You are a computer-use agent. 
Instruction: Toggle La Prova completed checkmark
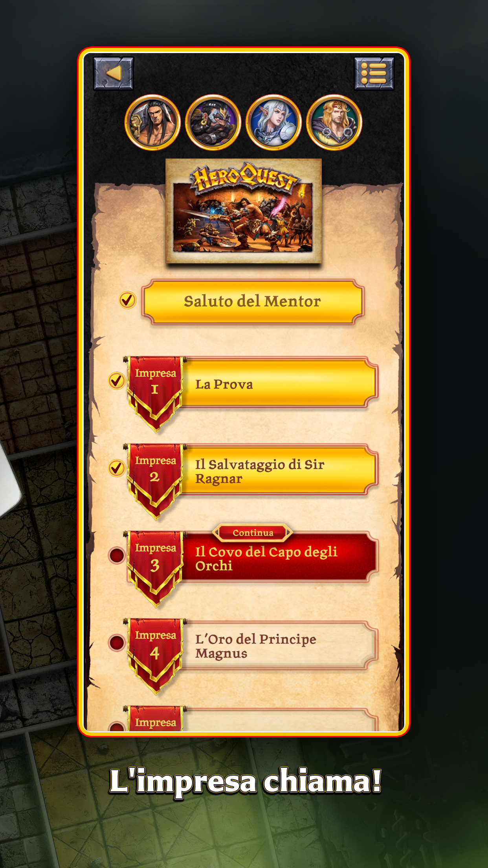tap(117, 381)
